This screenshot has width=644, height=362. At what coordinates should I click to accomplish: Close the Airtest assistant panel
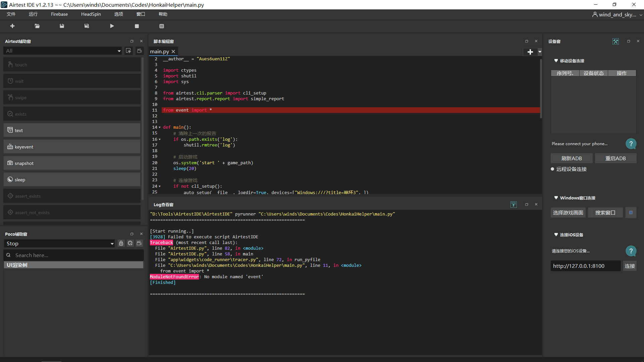(141, 41)
